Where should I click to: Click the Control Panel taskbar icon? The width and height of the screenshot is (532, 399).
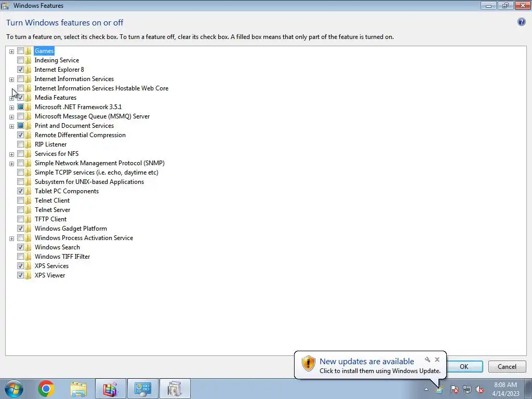(142, 389)
